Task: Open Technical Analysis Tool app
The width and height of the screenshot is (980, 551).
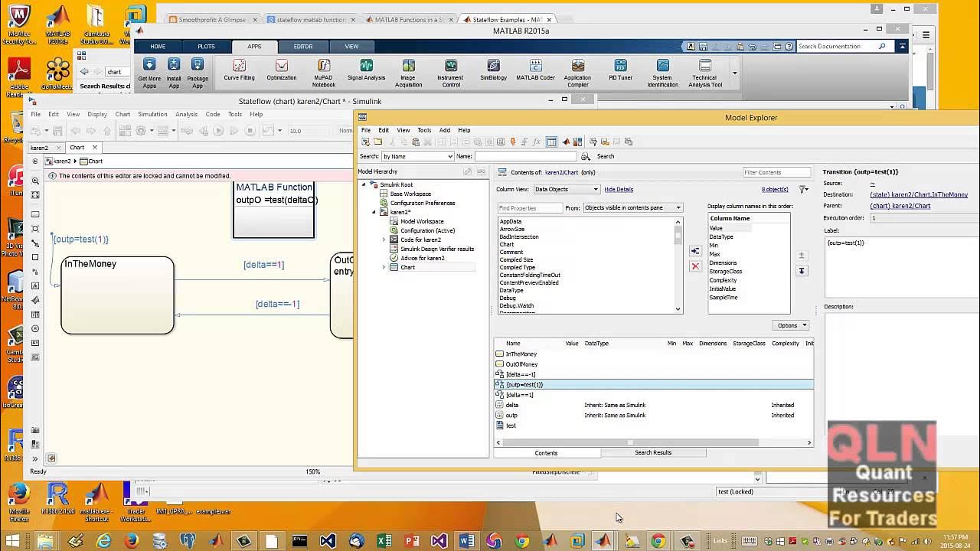Action: [705, 73]
